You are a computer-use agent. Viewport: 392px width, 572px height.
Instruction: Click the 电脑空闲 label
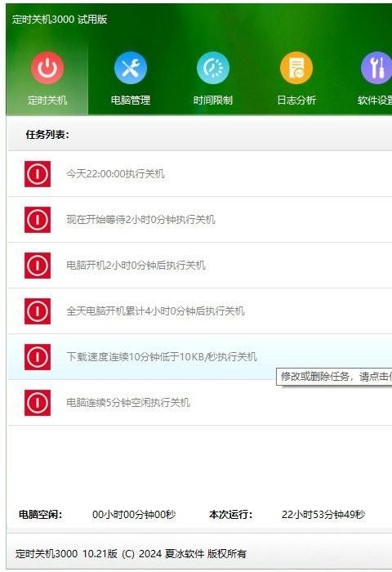point(41,515)
